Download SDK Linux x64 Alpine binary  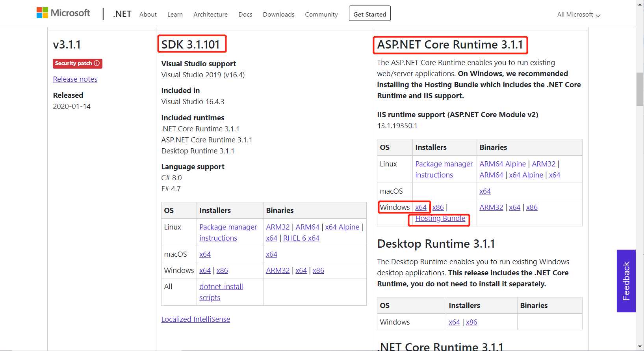pos(342,227)
